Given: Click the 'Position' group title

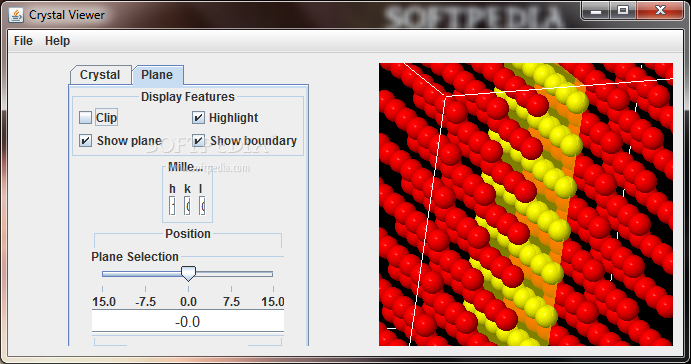Looking at the screenshot, I should [188, 234].
